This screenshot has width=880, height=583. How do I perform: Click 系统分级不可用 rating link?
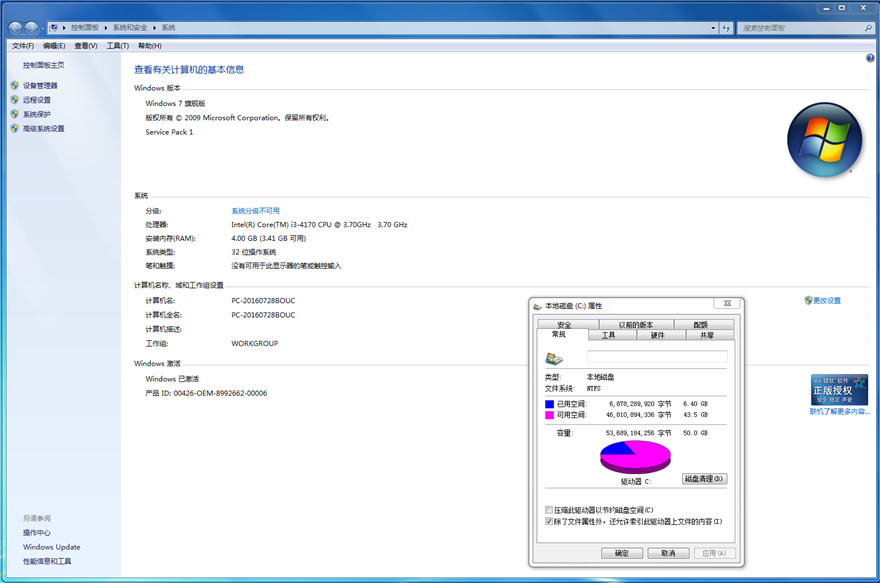(x=255, y=211)
